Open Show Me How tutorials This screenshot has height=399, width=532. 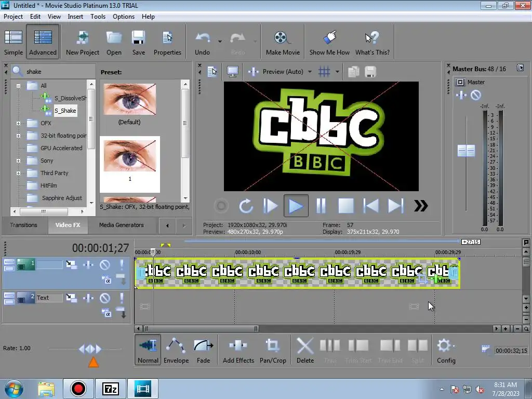(x=329, y=42)
